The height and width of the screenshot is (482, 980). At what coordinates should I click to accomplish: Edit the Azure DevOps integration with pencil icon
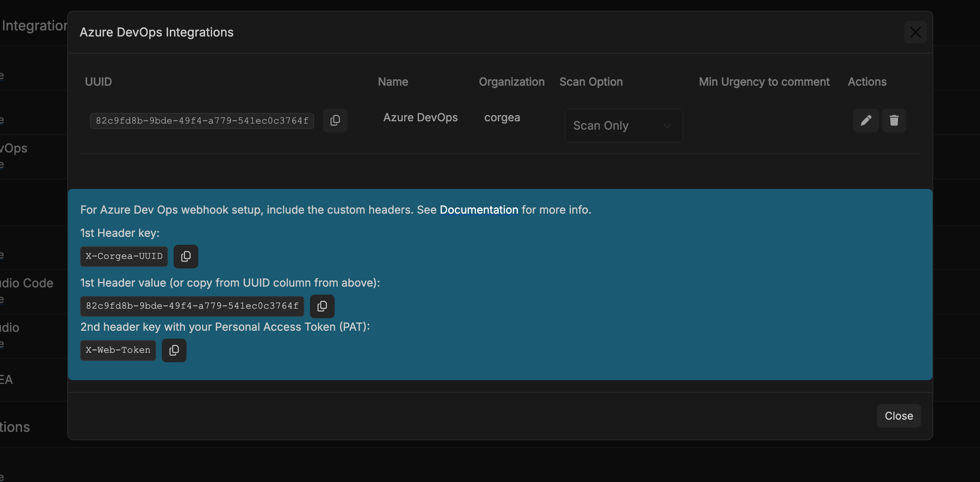tap(866, 120)
